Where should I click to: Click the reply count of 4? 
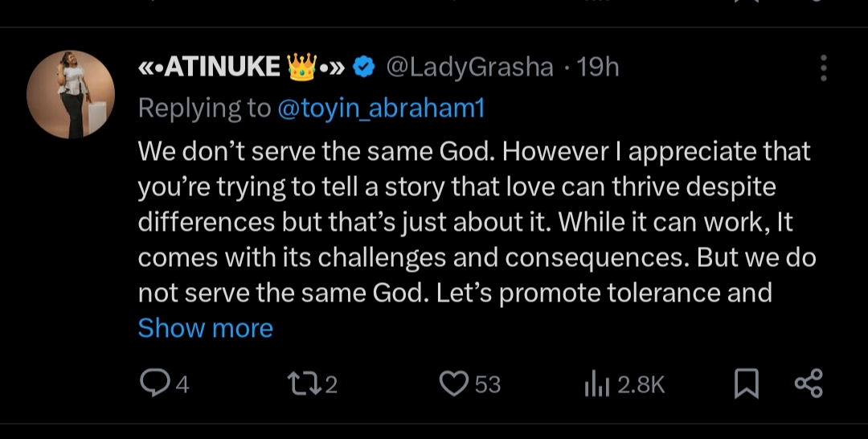pyautogui.click(x=182, y=385)
